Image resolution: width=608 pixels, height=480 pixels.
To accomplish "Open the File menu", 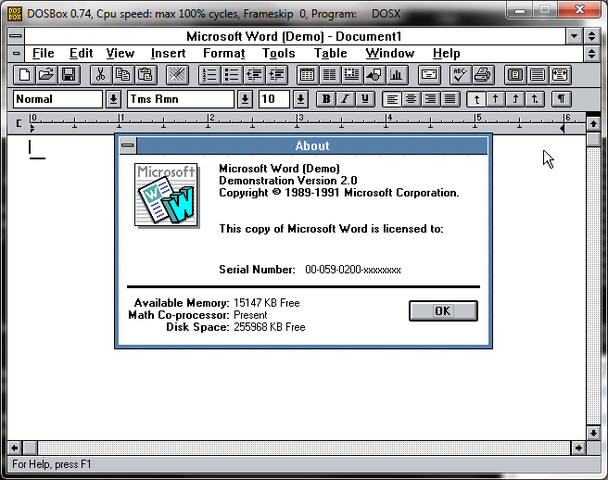I will (43, 53).
